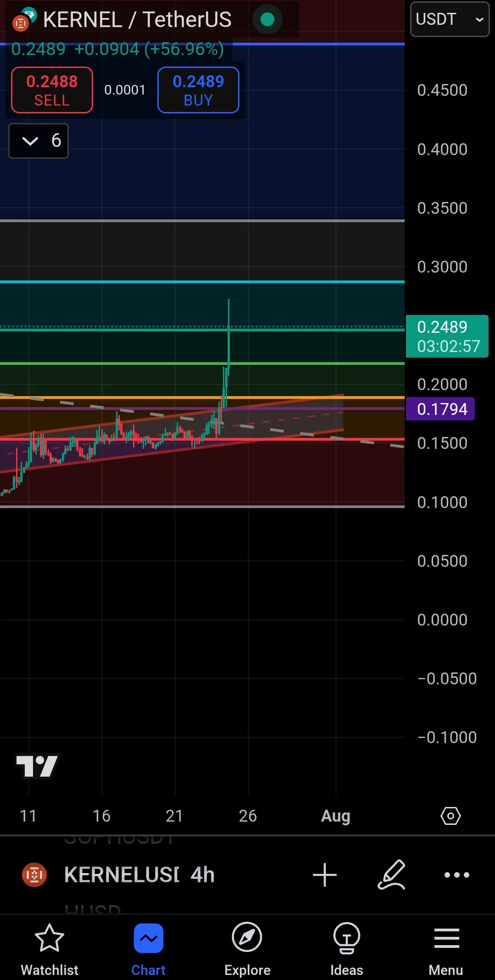Viewport: 495px width, 980px height.
Task: Tap the 0.2488 SELL button
Action: [x=52, y=90]
